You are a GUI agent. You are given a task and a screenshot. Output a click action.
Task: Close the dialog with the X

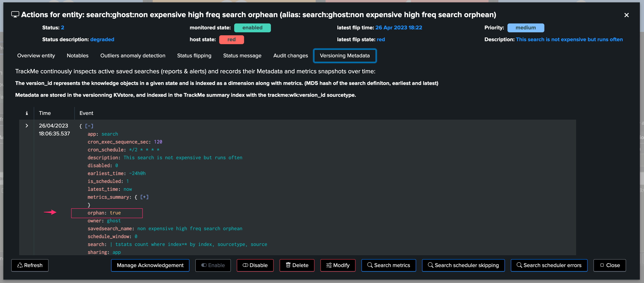[x=626, y=15]
